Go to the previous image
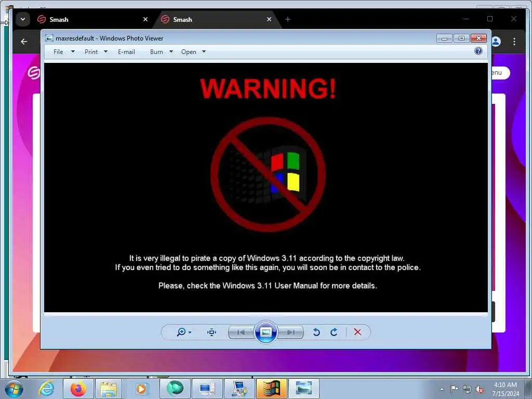532x399 pixels. tap(241, 332)
